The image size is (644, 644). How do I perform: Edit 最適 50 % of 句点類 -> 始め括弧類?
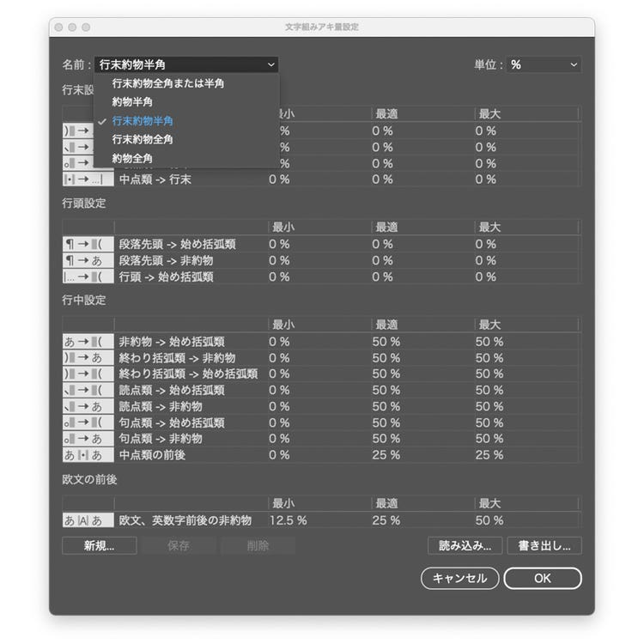386,422
